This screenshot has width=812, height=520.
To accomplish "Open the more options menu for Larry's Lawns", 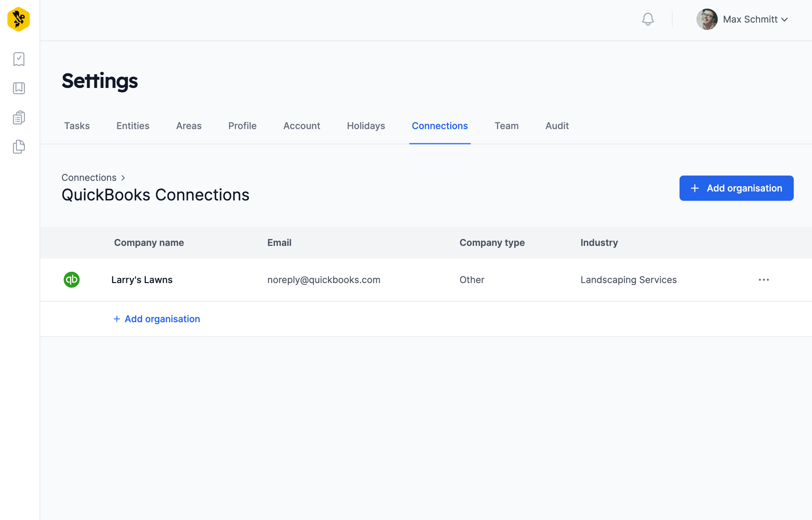I will 764,280.
